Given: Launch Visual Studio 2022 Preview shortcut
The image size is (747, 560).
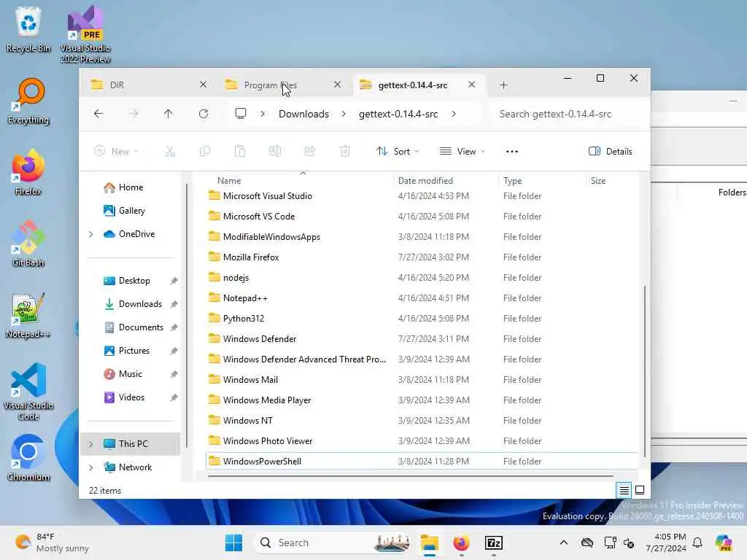Looking at the screenshot, I should 85,34.
